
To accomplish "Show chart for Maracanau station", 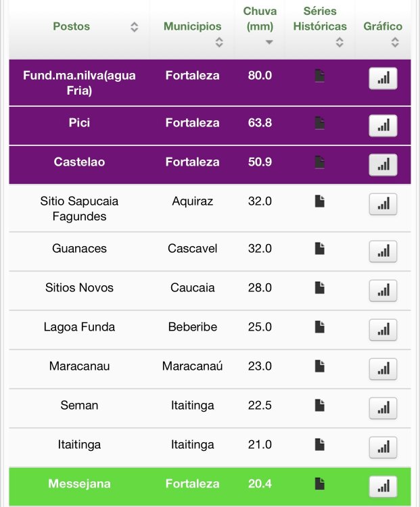I will click(x=383, y=369).
